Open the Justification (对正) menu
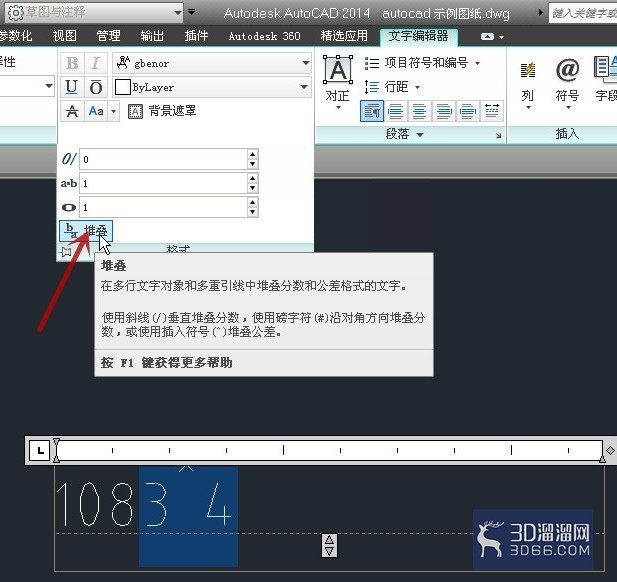This screenshot has height=582, width=617. [338, 83]
